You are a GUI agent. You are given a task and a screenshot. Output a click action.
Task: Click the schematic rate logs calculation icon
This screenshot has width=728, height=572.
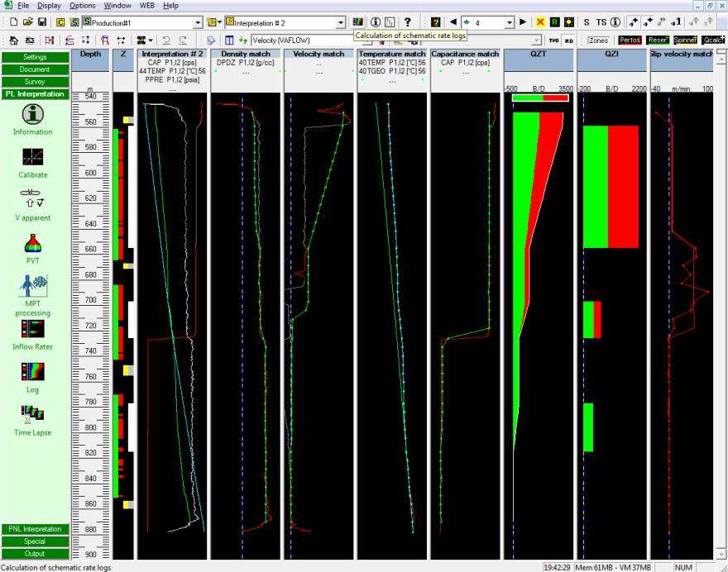358,21
